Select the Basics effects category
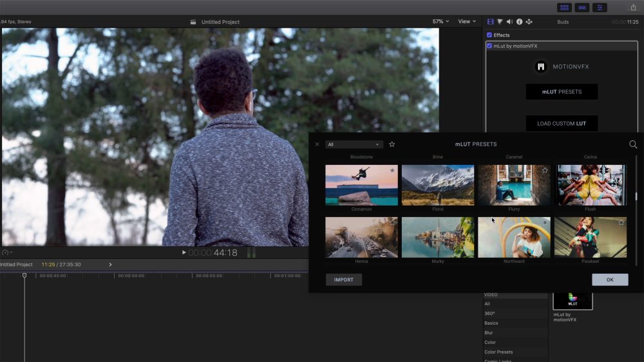644x362 pixels. [x=491, y=323]
